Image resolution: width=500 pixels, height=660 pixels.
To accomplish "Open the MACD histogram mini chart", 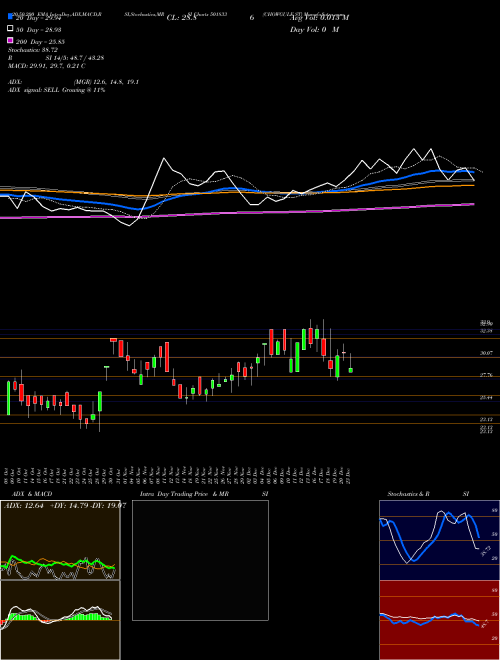I will pos(60,620).
